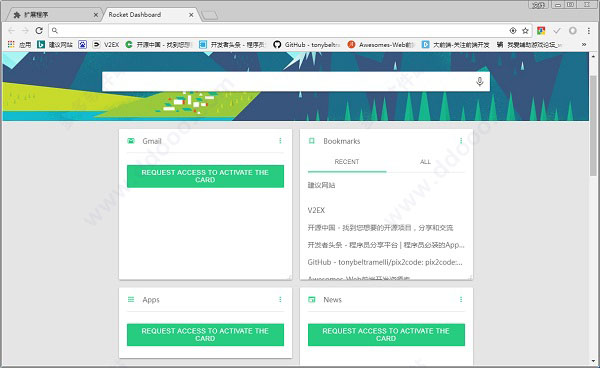Open the Chrome three-dot menu
Image resolution: width=600 pixels, height=368 pixels.
589,31
